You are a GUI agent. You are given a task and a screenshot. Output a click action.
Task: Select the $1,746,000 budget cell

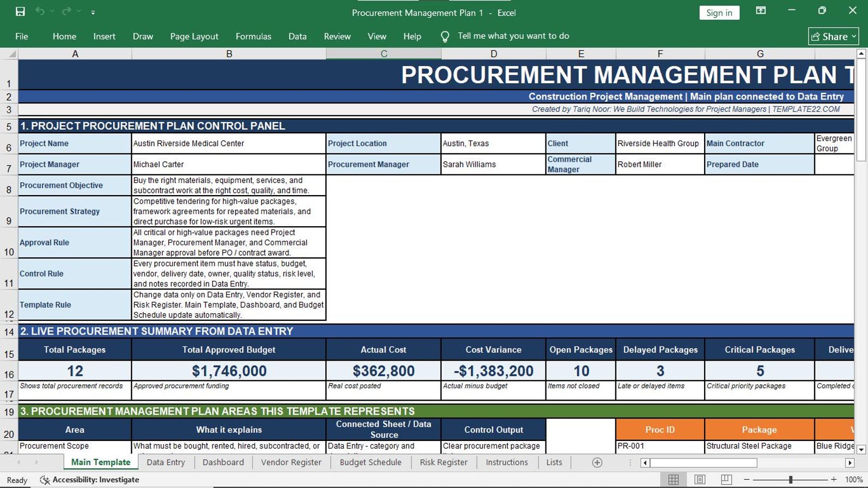pyautogui.click(x=228, y=371)
